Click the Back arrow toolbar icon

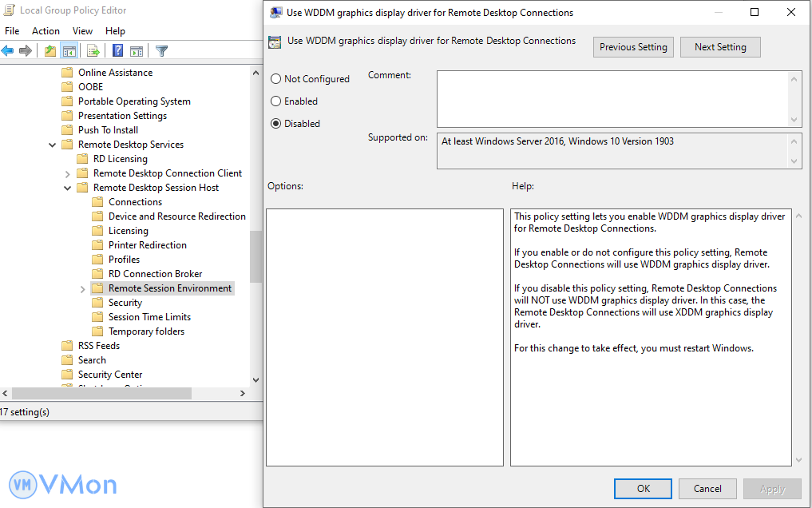(x=8, y=51)
